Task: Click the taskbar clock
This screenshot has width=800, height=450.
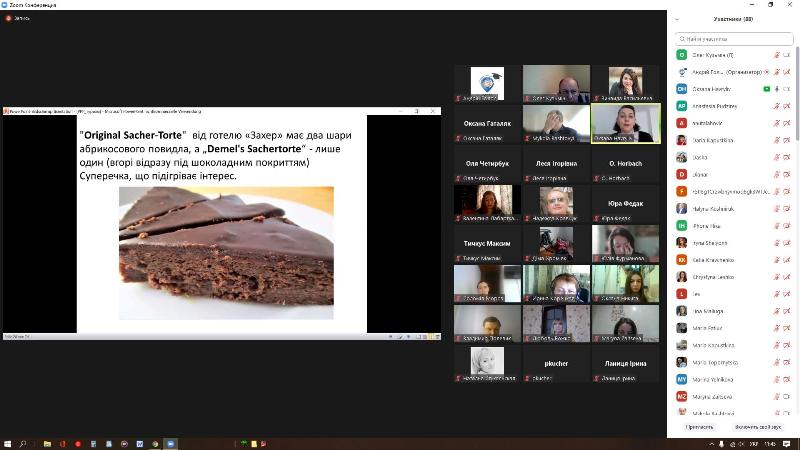Action: 770,444
